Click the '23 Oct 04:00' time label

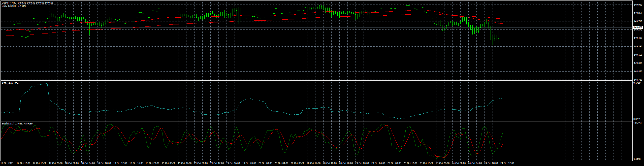tap(378, 163)
